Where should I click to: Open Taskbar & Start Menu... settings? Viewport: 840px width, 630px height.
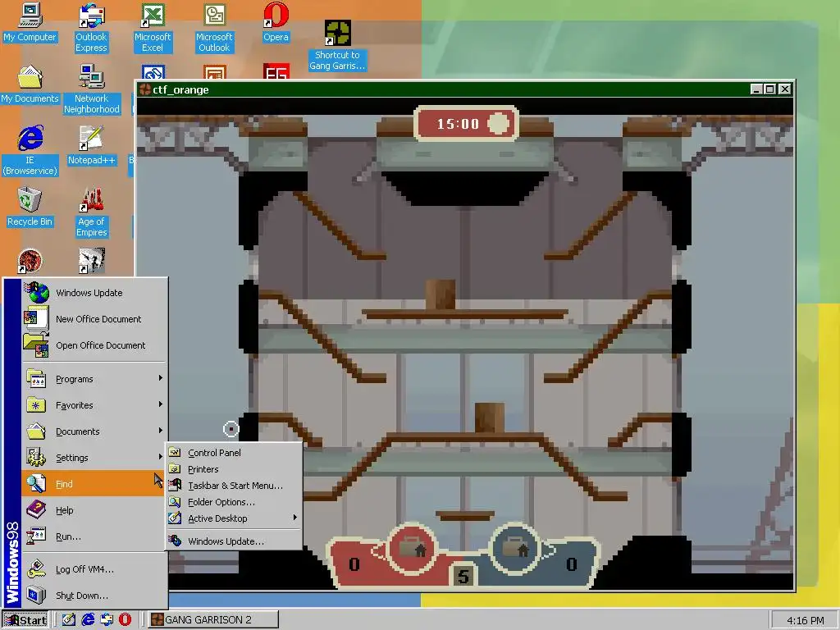click(234, 486)
